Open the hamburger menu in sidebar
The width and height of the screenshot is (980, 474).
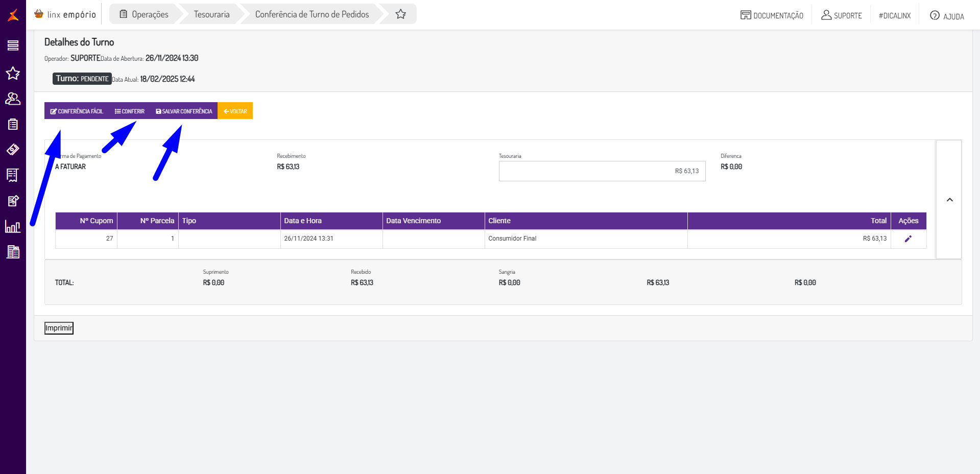pos(13,45)
